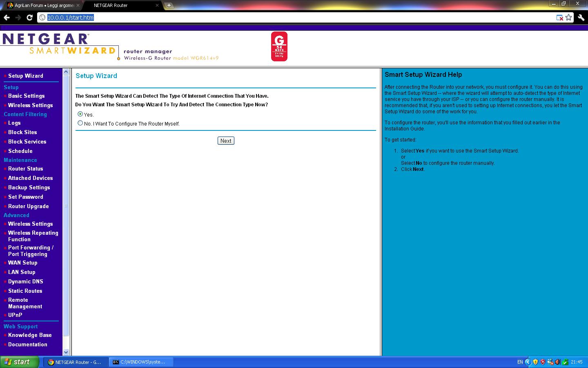Click the green safely remove hardware icon

[565, 362]
